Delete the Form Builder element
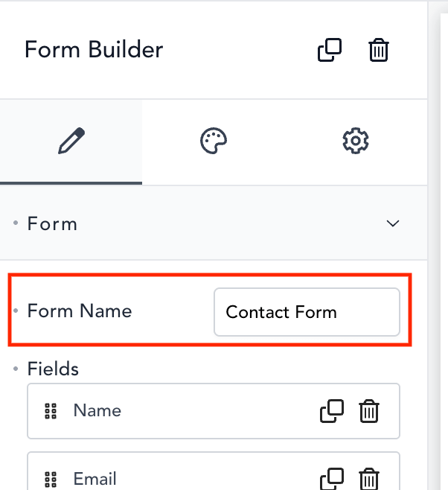 pyautogui.click(x=378, y=50)
